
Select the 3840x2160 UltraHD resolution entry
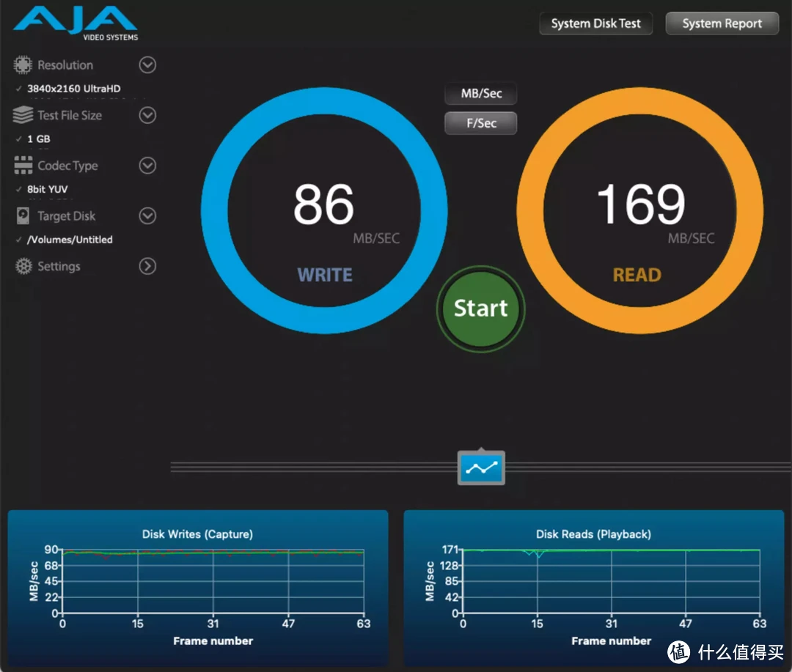(x=74, y=89)
